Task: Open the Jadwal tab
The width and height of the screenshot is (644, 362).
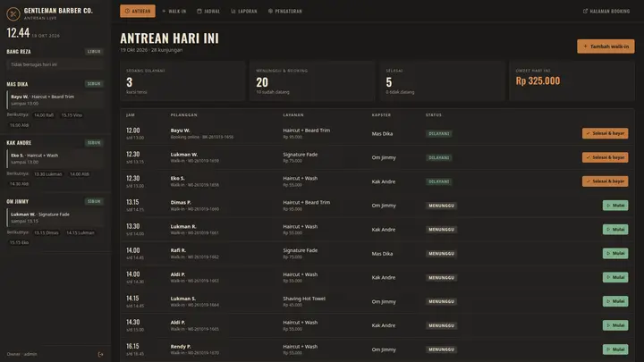Action: (x=208, y=11)
